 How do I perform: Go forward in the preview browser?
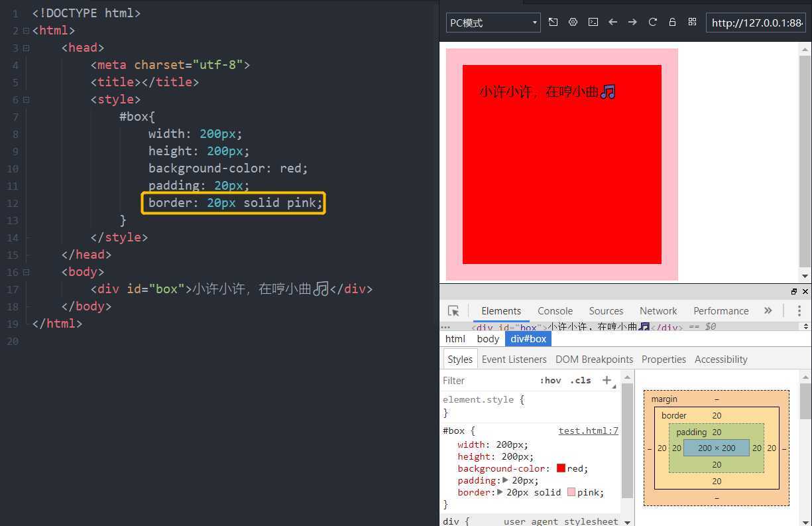[x=633, y=22]
